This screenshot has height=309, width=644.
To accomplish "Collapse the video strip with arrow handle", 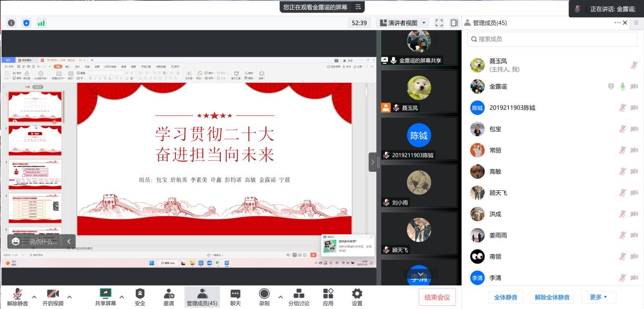I will coord(373,162).
